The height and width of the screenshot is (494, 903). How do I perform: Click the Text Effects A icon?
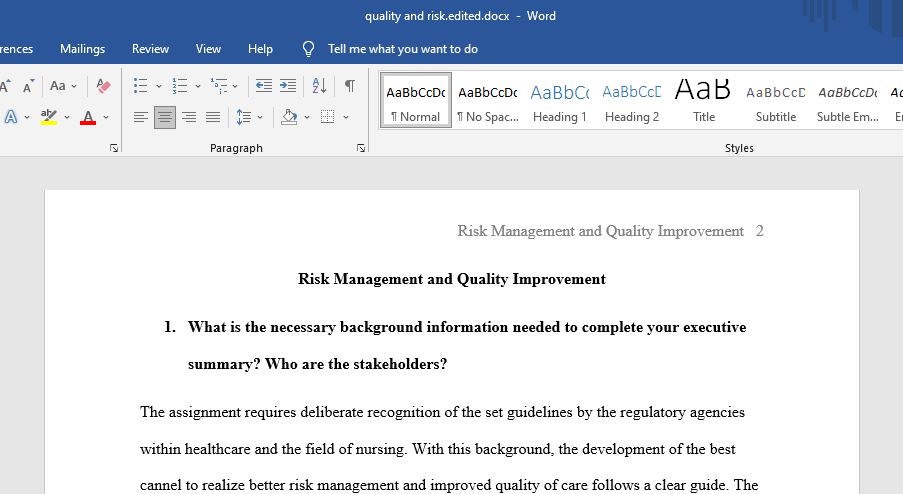pos(10,117)
